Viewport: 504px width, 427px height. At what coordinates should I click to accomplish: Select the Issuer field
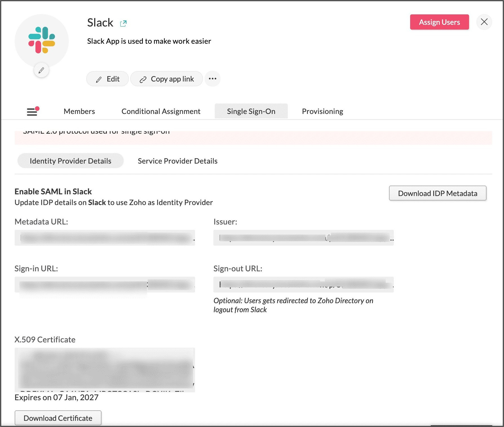304,238
